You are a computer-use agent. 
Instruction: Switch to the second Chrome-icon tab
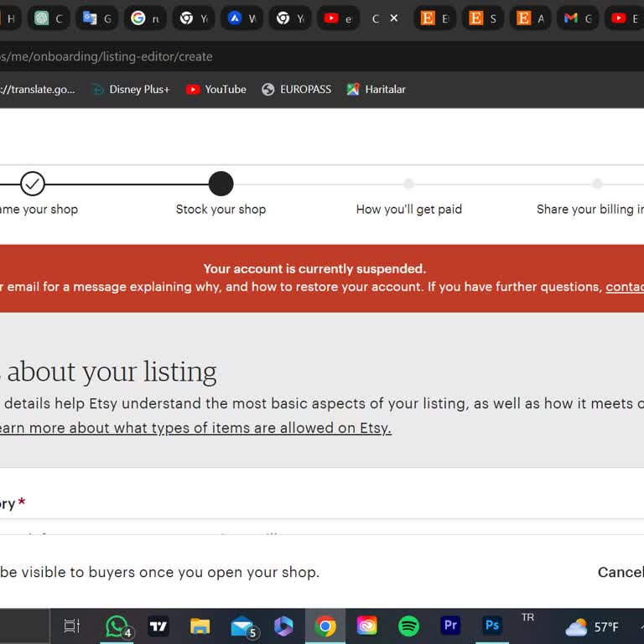point(290,18)
